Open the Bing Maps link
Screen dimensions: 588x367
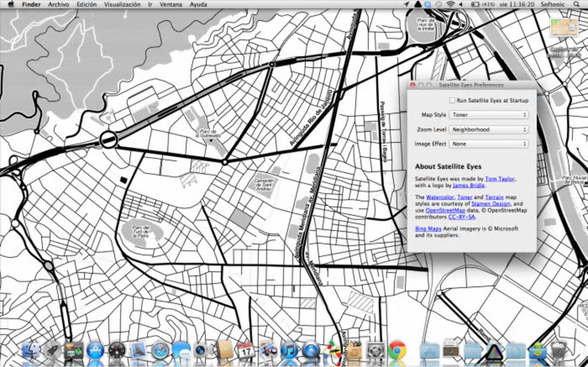428,229
